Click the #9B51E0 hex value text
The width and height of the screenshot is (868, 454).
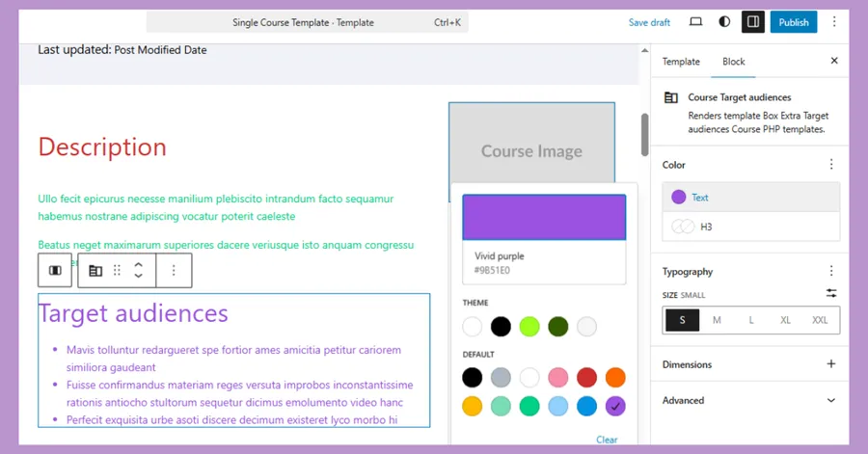coord(492,271)
